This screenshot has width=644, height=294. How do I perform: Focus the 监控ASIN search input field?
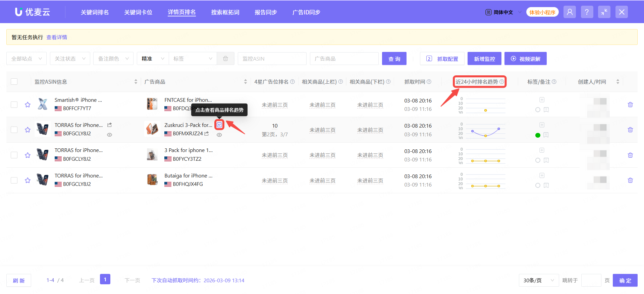(x=272, y=59)
